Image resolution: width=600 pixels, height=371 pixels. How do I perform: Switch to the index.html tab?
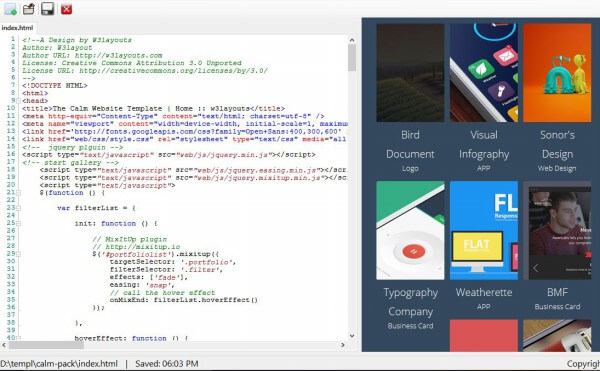[17, 28]
